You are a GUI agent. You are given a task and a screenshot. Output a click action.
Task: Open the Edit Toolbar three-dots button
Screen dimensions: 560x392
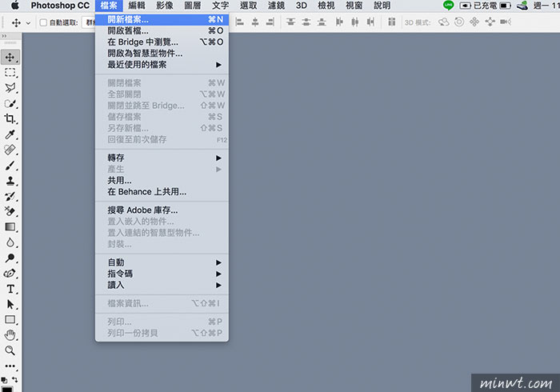pyautogui.click(x=10, y=366)
